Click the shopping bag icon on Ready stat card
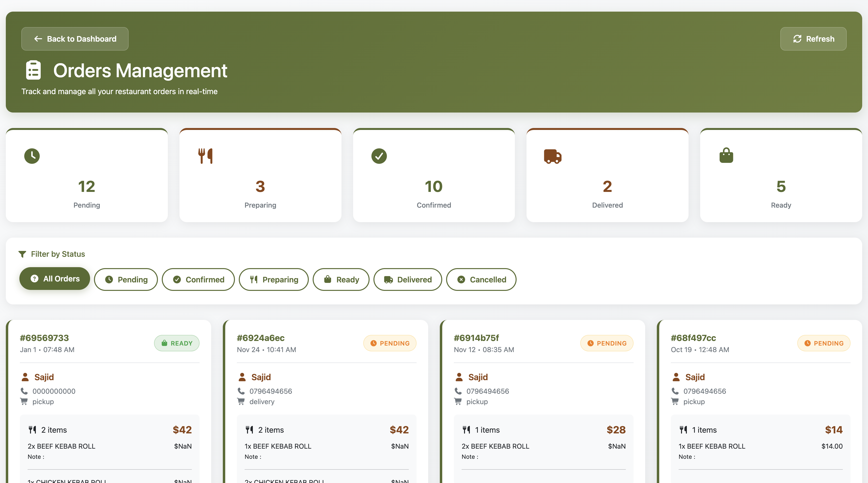 [x=726, y=156]
